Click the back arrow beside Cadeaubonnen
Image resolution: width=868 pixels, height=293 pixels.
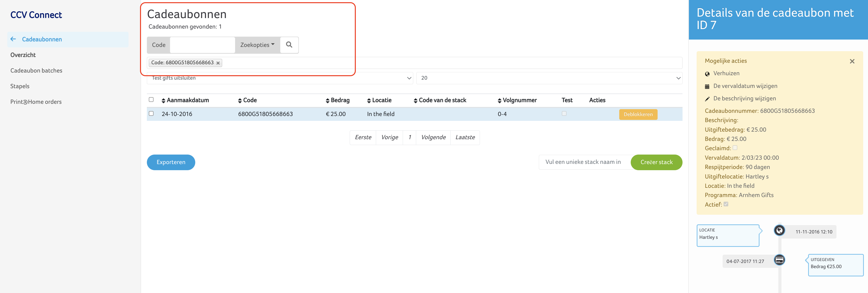[13, 39]
